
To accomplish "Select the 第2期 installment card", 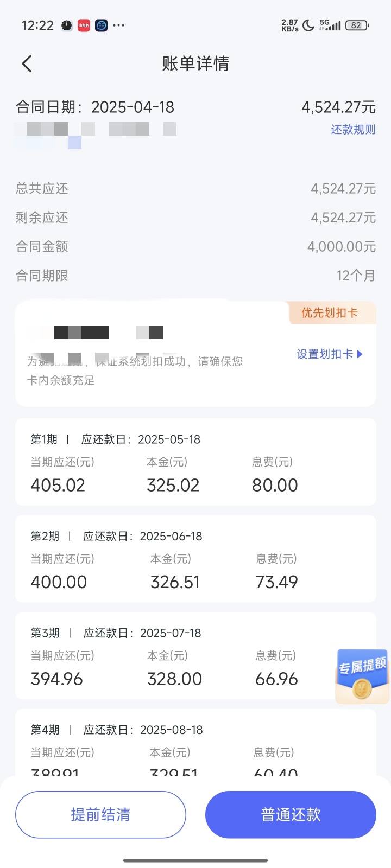I will click(195, 559).
